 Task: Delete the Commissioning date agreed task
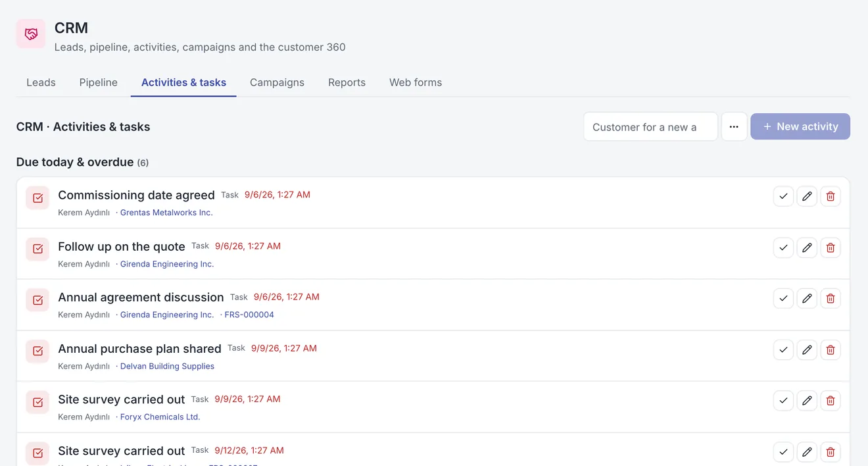[x=831, y=196]
